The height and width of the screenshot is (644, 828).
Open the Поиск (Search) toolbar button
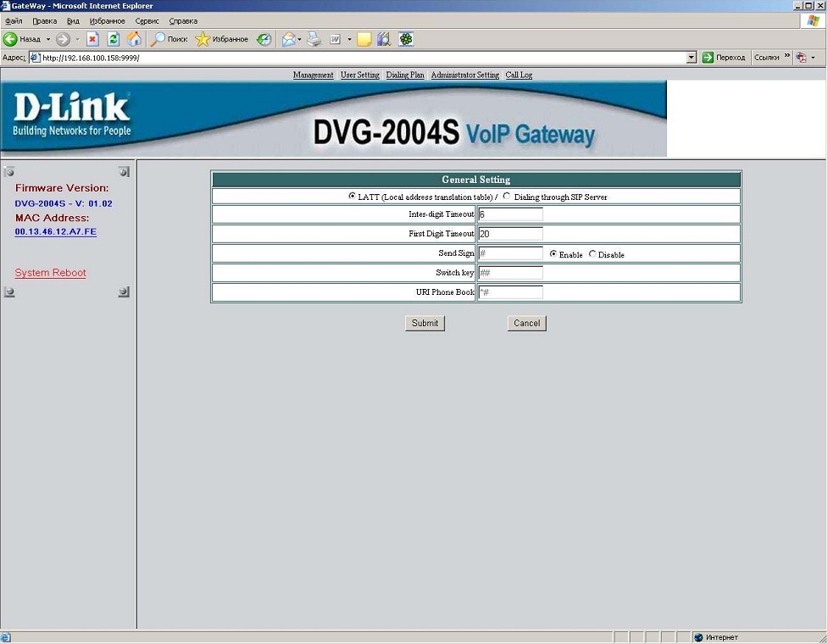169,39
